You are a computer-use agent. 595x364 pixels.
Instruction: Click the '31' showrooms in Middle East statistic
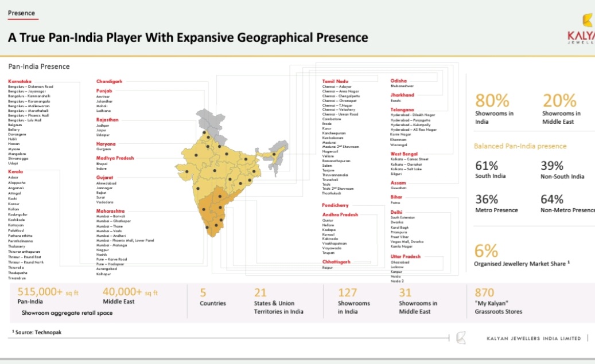405,293
